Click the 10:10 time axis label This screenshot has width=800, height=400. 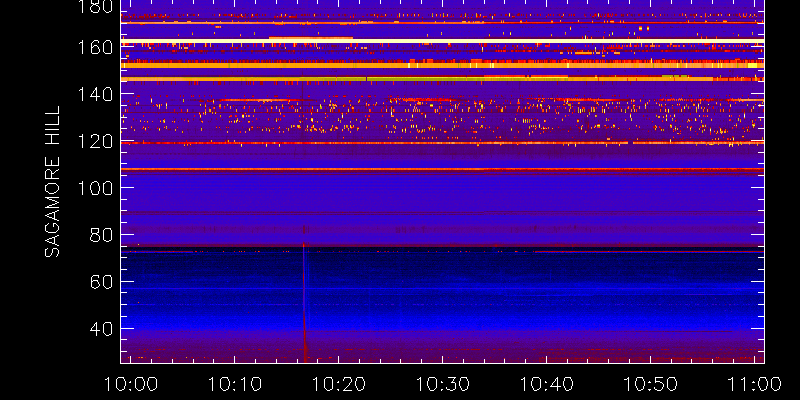click(x=235, y=384)
